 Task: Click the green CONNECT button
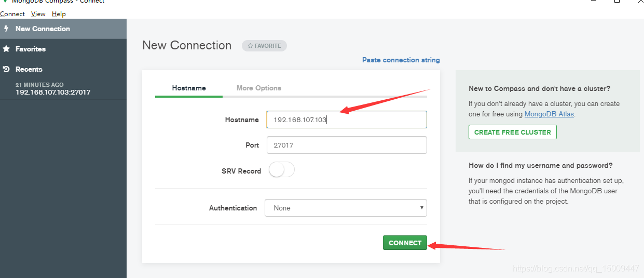[405, 243]
